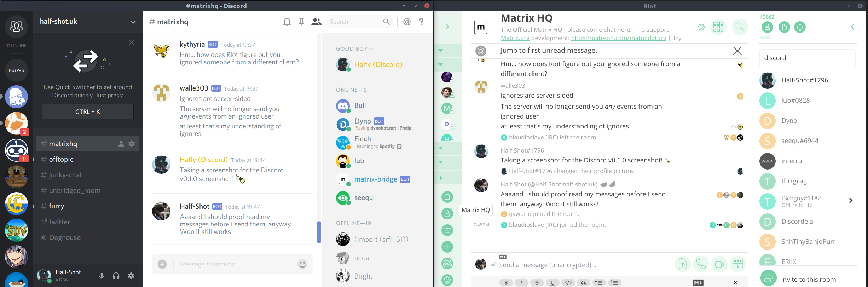This screenshot has width=868, height=287.
Task: Join the Doghouse voice channel
Action: pos(87,237)
